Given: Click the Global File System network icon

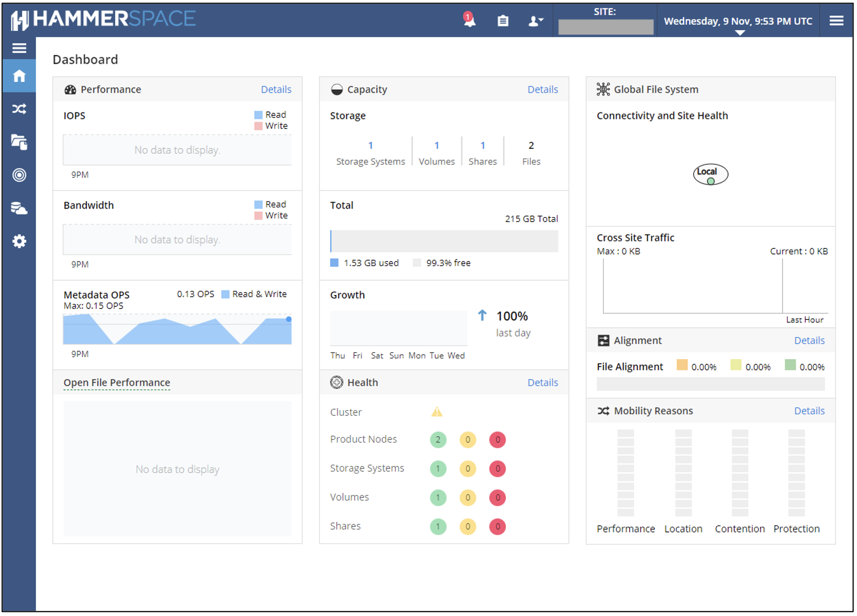Looking at the screenshot, I should coord(603,89).
